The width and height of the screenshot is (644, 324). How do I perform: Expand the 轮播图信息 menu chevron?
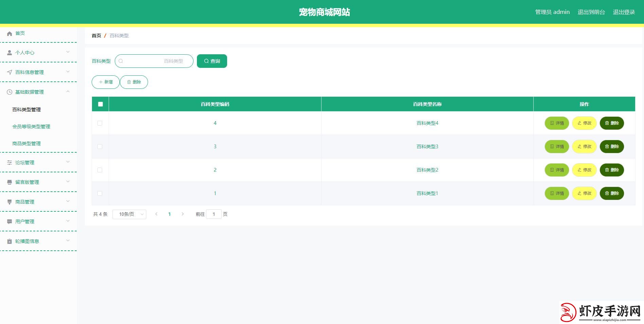68,241
